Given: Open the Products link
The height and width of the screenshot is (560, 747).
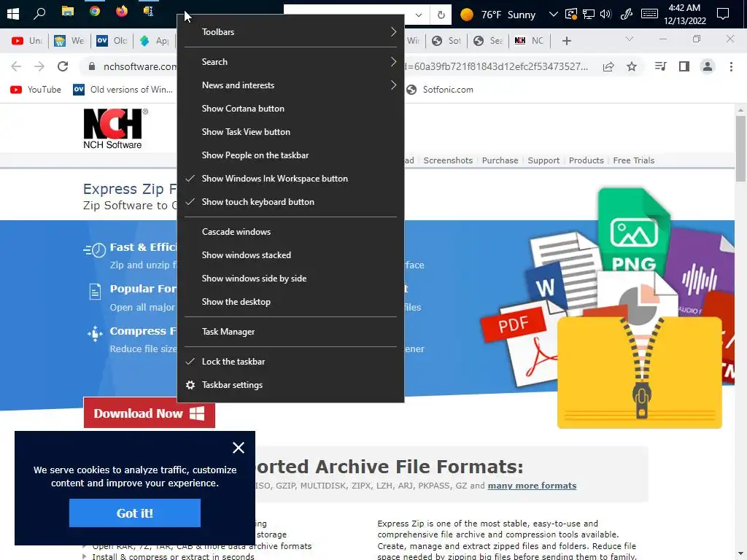Looking at the screenshot, I should 586,160.
